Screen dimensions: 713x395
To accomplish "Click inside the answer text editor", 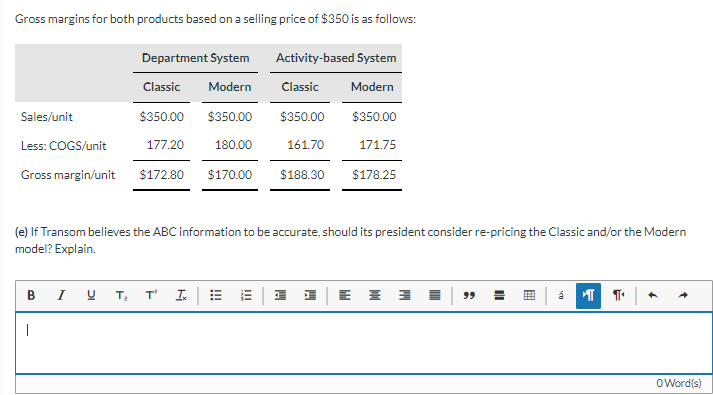I will 364,343.
